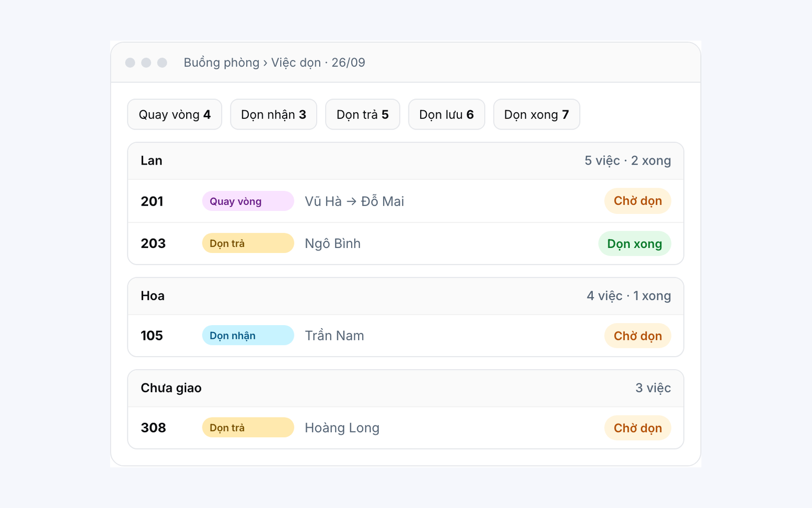This screenshot has width=812, height=508.
Task: Click the Chưa giao group header name
Action: coord(171,388)
